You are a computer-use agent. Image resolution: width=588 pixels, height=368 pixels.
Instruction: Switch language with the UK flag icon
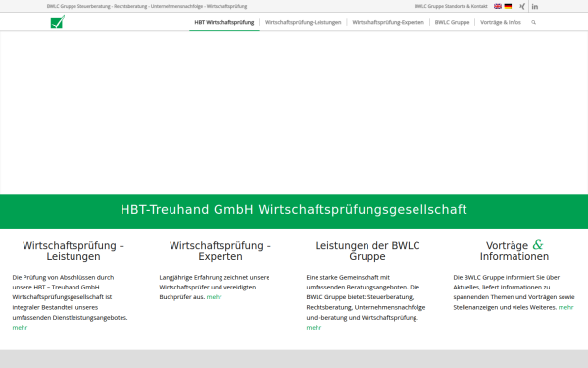(x=498, y=6)
